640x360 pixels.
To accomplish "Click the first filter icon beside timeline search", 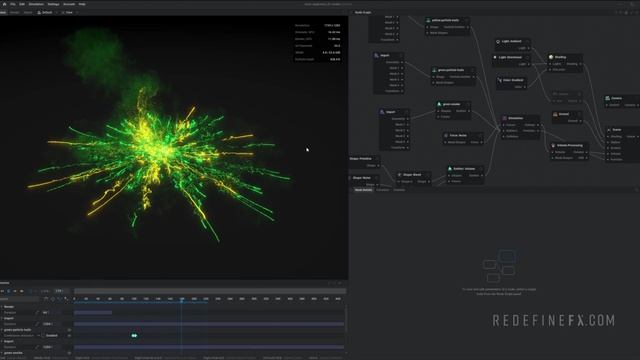I will point(46,299).
